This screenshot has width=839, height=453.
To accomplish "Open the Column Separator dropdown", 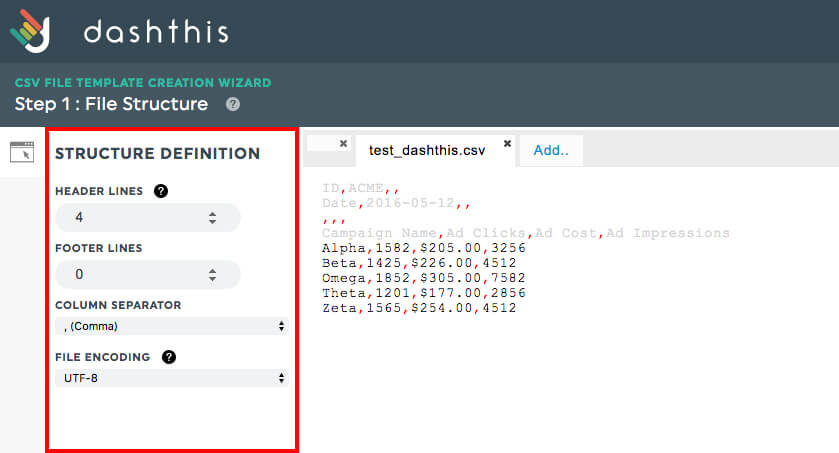I will (x=172, y=326).
